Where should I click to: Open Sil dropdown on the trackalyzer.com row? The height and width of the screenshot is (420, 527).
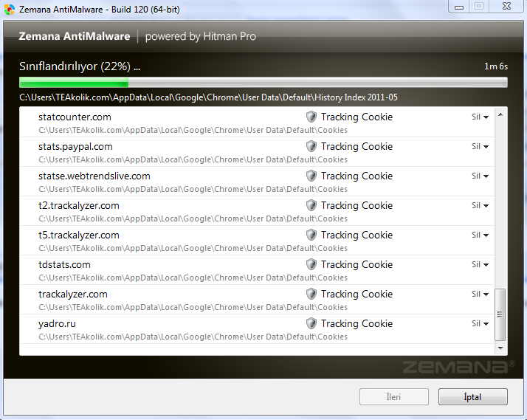point(480,295)
